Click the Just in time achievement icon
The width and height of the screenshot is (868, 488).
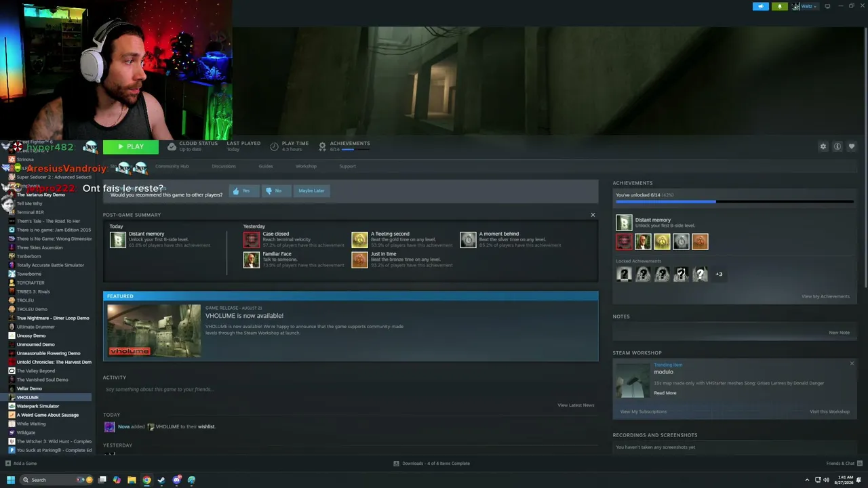tap(359, 260)
